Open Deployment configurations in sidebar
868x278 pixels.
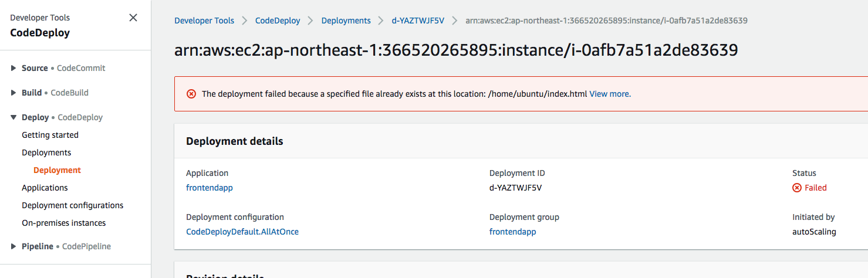click(72, 205)
